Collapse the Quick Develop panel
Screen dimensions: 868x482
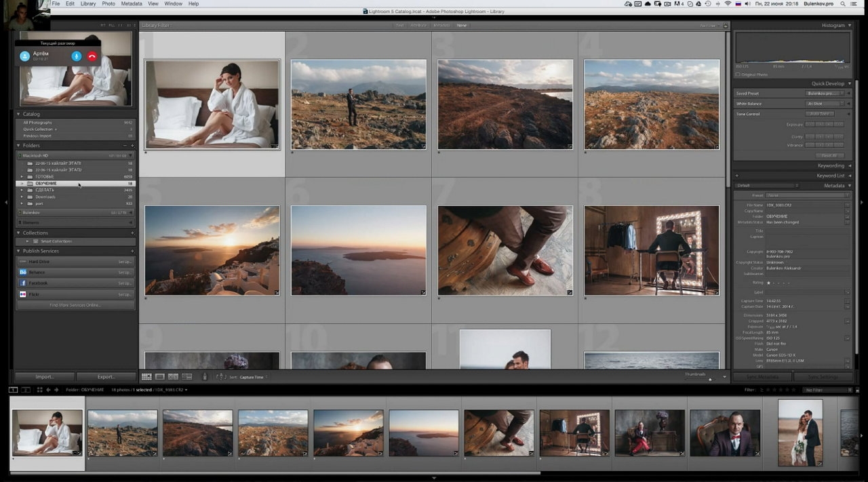849,84
